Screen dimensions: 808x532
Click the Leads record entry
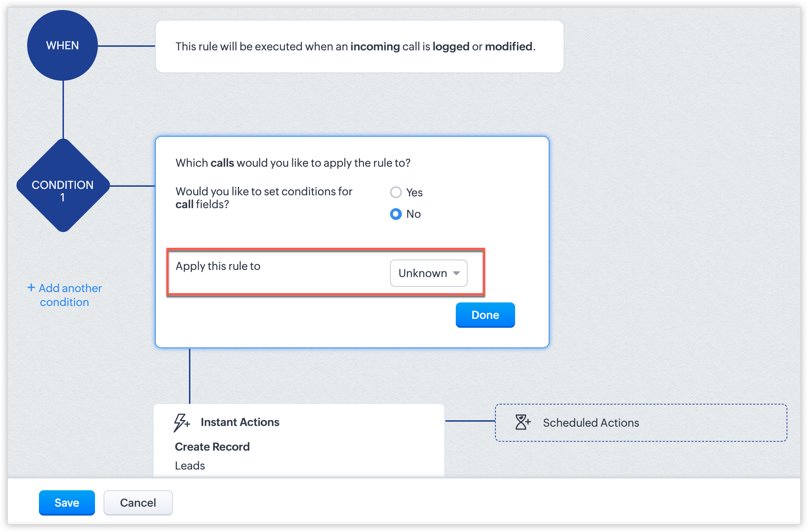(x=190, y=466)
